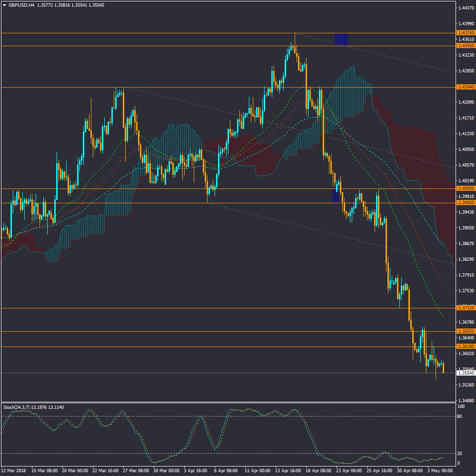The height and width of the screenshot is (476, 476).
Task: Click the current price label 1.35545
Action: [x=466, y=373]
